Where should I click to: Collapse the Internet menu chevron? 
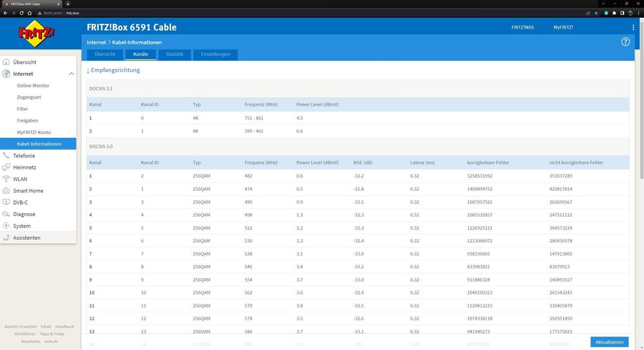70,74
